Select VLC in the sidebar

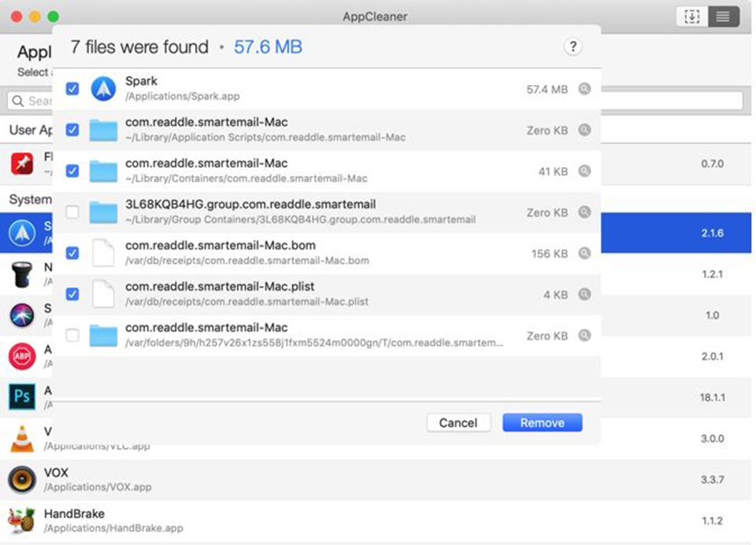pyautogui.click(x=23, y=438)
